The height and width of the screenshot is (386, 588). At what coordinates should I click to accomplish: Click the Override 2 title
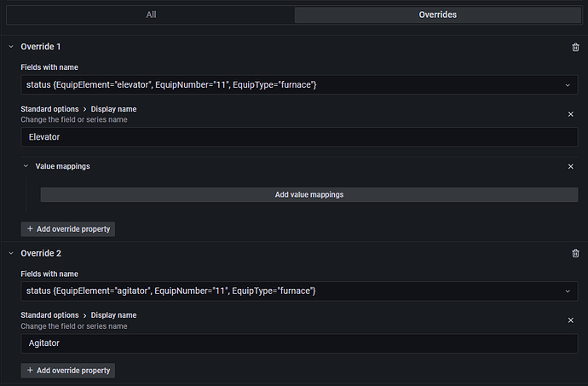[41, 253]
